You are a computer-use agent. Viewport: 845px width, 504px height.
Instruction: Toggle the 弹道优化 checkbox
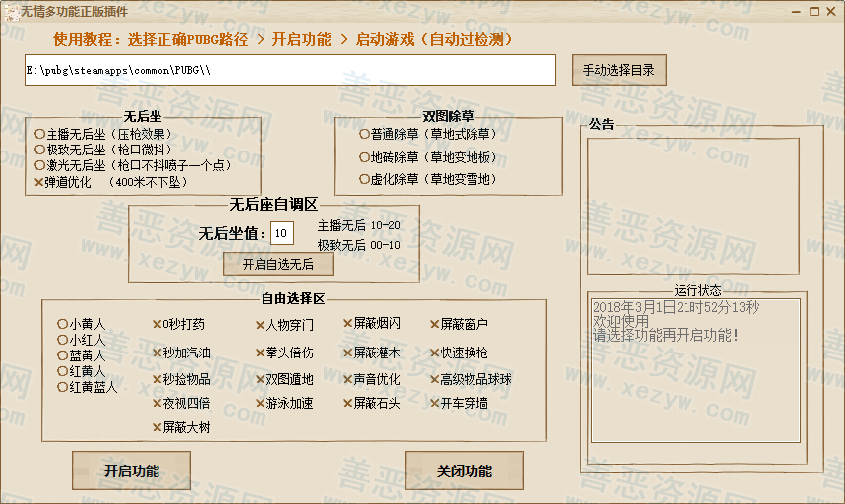click(x=39, y=182)
